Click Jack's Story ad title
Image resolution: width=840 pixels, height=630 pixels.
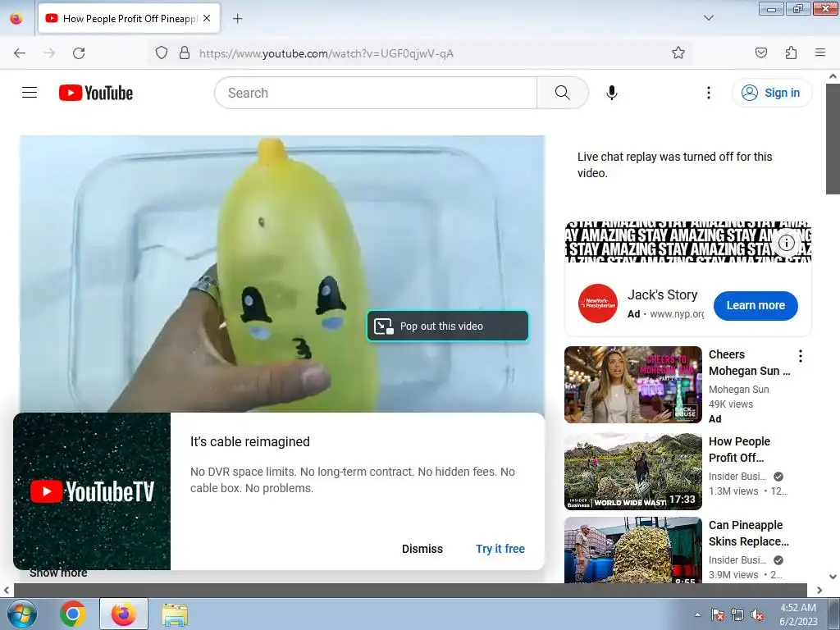click(662, 294)
